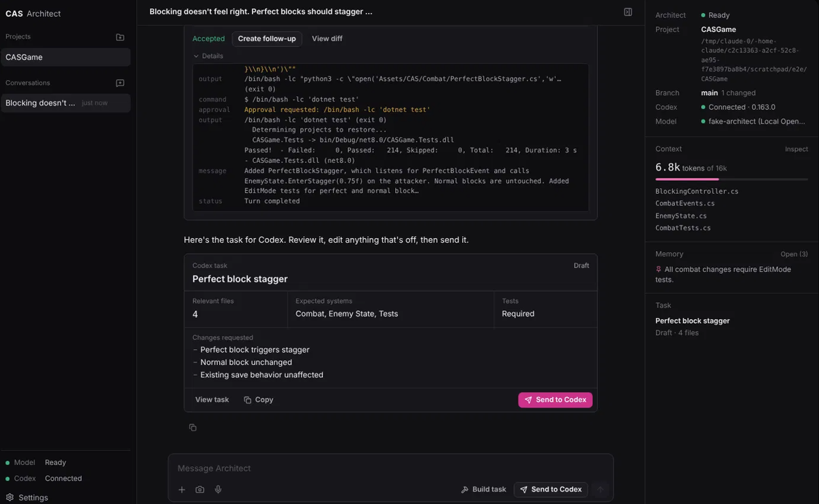Screen dimensions: 819x504
Task: Click the "Perfect block triggers stagger" change item
Action: [255, 350]
